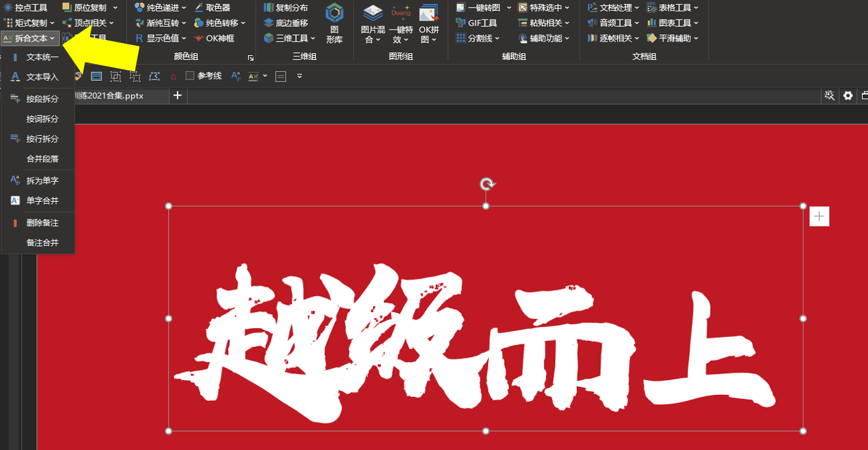Open the 原位复制 dropdown arrow

tap(115, 7)
